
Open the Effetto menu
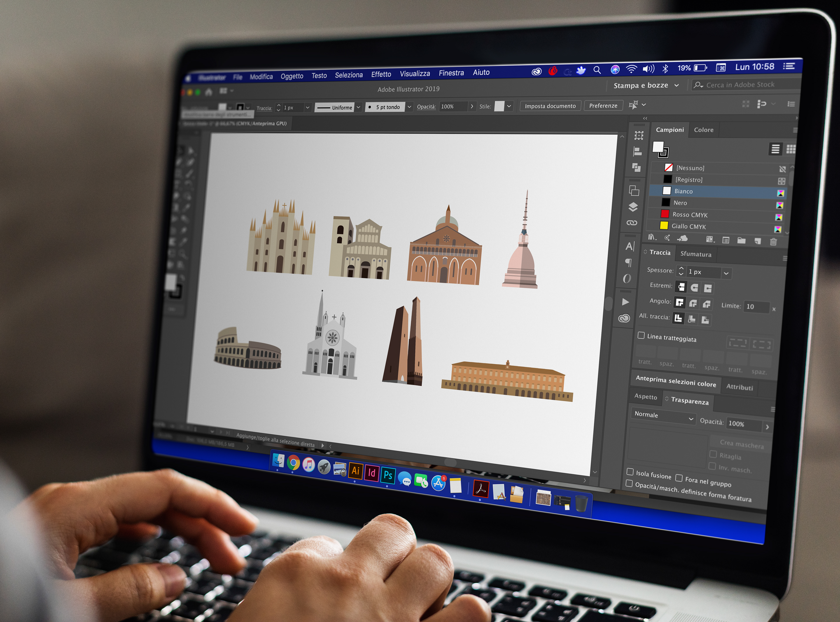coord(381,75)
